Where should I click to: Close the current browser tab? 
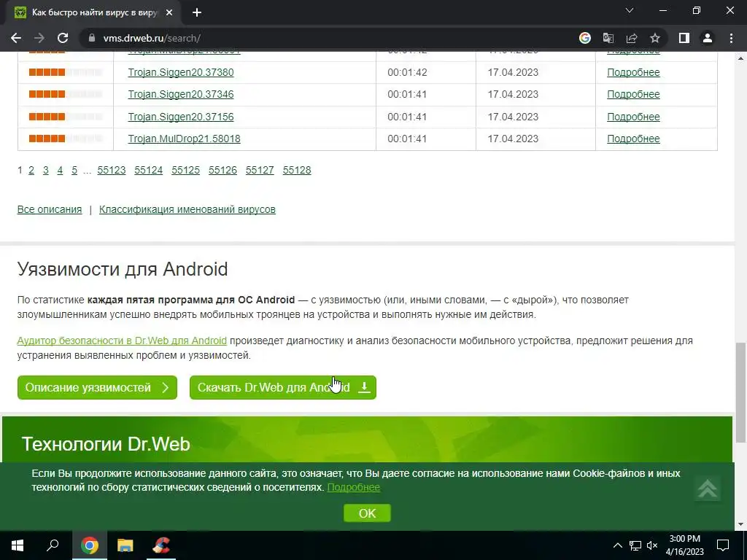click(169, 13)
